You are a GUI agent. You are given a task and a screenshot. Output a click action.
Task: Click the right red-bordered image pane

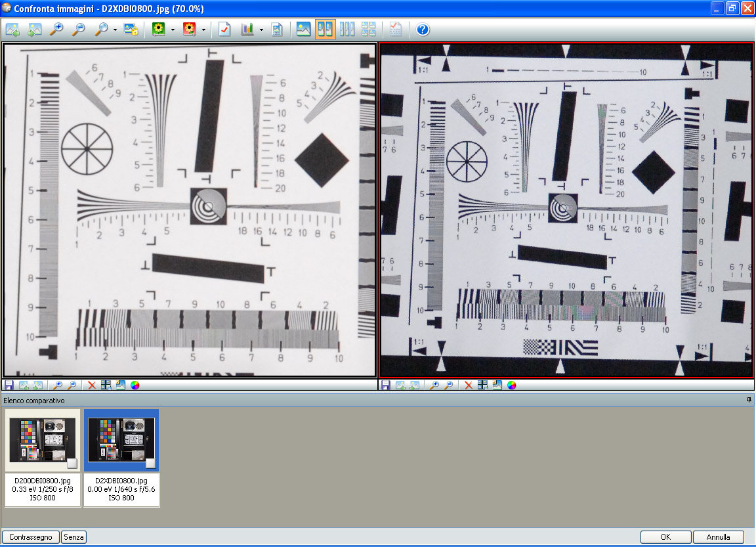(x=566, y=210)
